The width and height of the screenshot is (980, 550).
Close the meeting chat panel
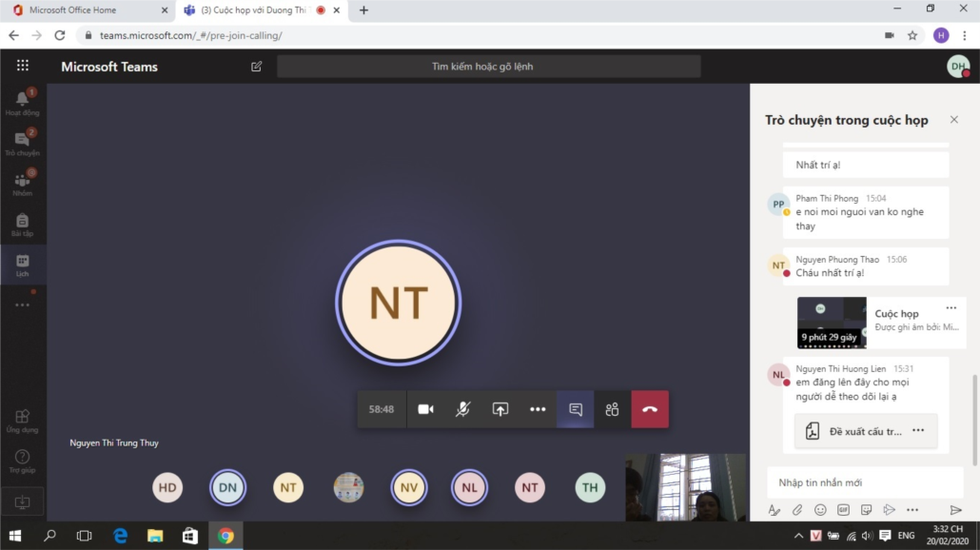pyautogui.click(x=953, y=120)
